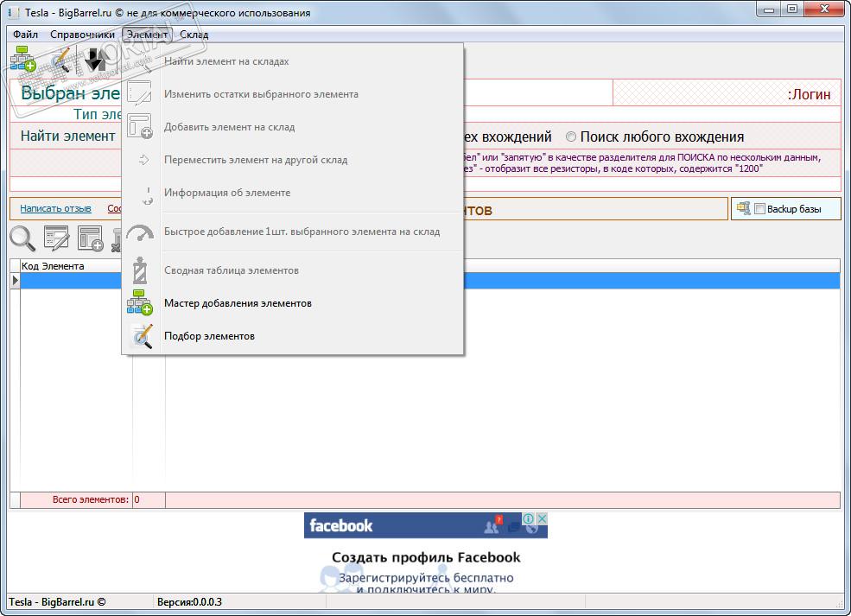Click the add-form plus icon in the second toolbar

click(x=90, y=238)
